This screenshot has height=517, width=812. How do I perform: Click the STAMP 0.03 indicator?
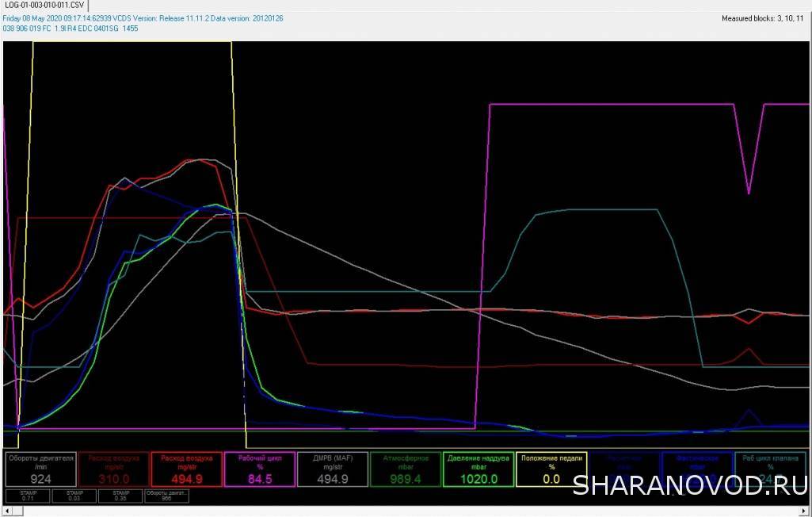[x=74, y=496]
